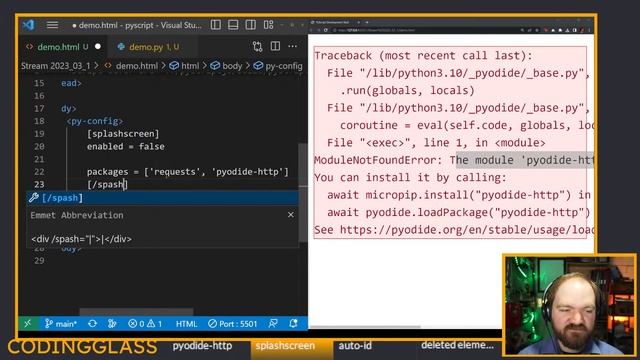Toggle secondary side bar layout icon
Image resolution: width=640 pixels, height=360 pixels.
(251, 25)
